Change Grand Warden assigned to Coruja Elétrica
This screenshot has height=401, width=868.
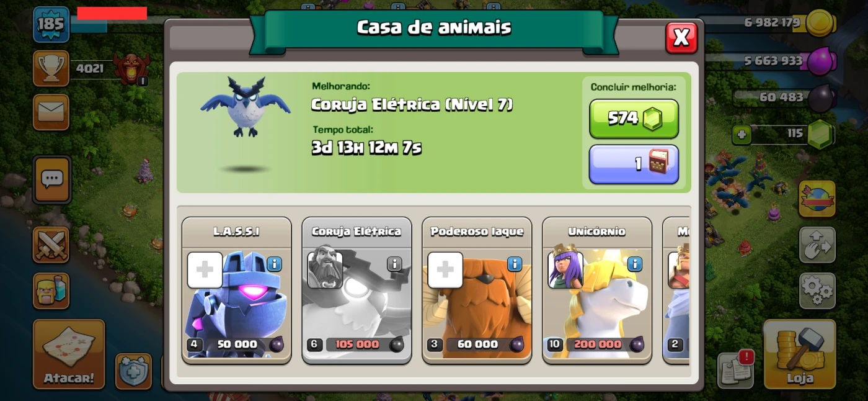coord(325,266)
